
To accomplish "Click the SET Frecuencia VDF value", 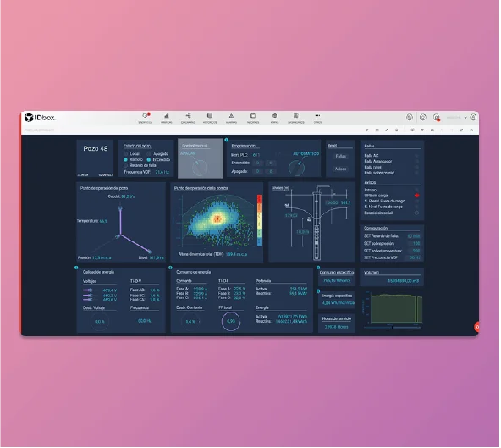I will coord(415,257).
